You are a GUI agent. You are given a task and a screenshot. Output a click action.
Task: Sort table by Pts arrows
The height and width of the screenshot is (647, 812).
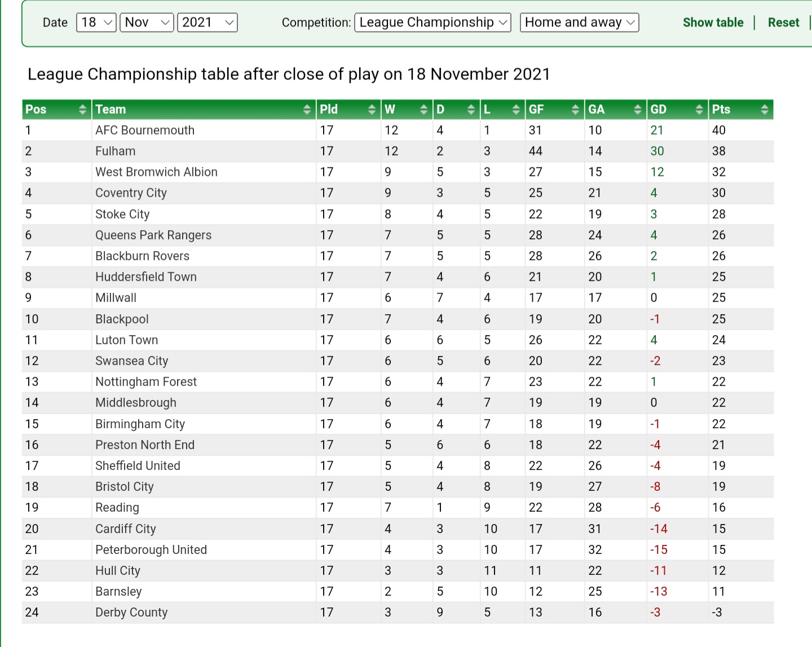(x=765, y=109)
